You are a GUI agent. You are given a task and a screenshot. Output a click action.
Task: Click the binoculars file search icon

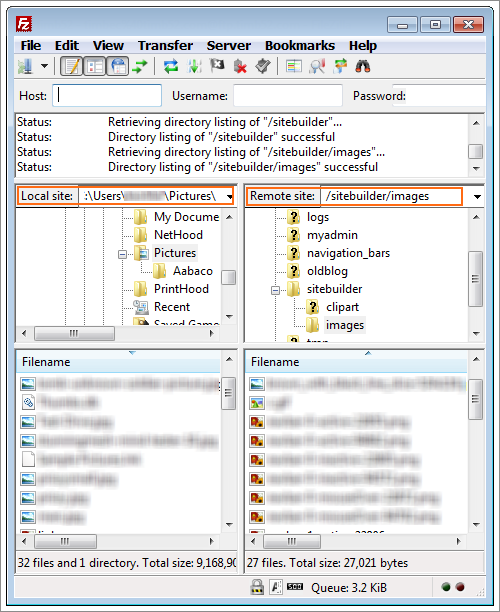pos(363,66)
